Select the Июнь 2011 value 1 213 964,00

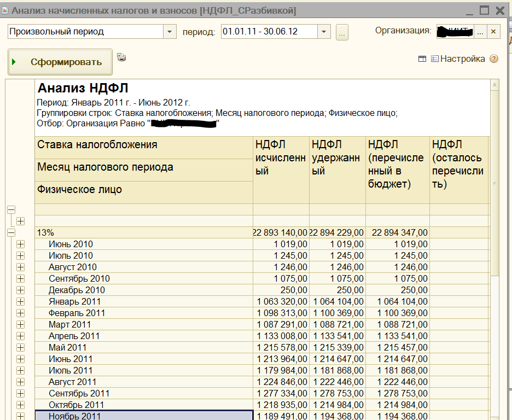(x=281, y=359)
